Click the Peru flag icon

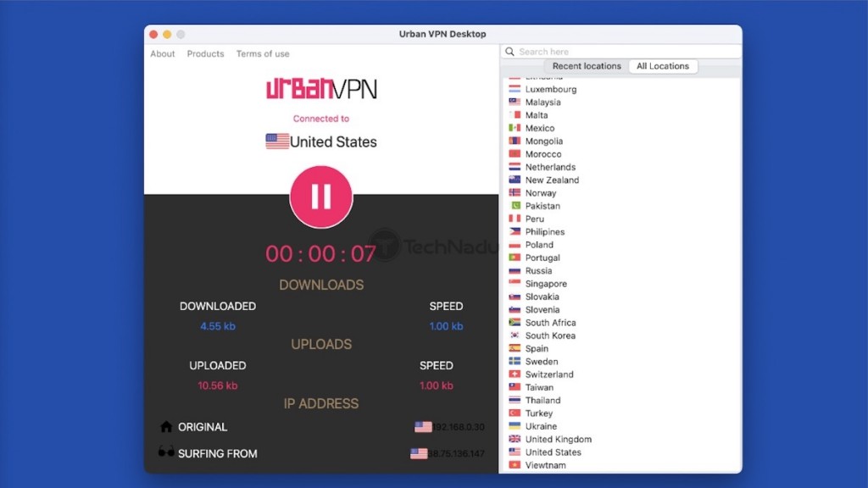pyautogui.click(x=515, y=219)
